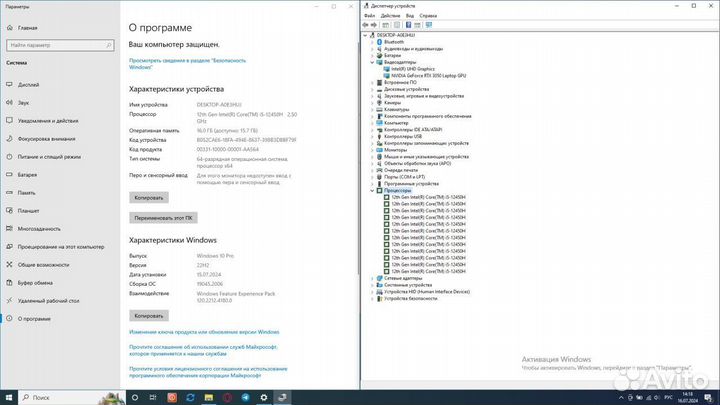
Task: Select Память in Settings sidebar
Action: tap(26, 193)
